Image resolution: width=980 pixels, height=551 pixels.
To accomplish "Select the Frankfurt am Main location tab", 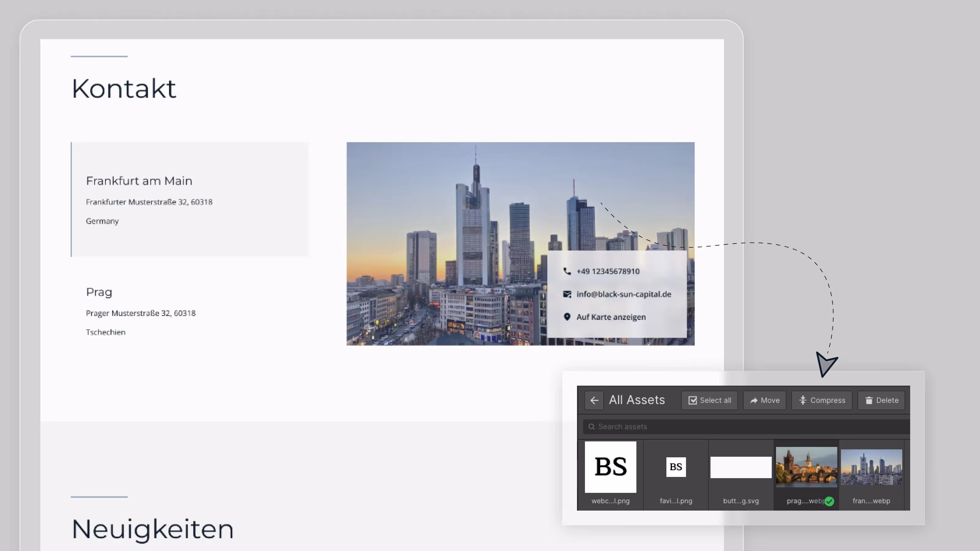I will (190, 199).
